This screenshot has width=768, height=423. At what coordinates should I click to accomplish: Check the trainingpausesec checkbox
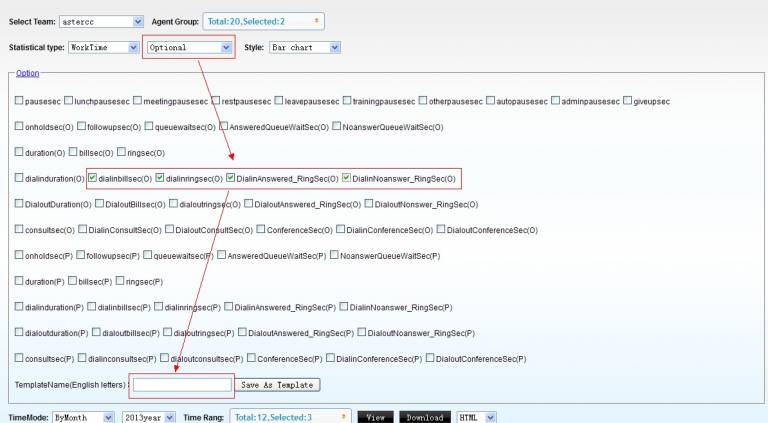[x=347, y=100]
